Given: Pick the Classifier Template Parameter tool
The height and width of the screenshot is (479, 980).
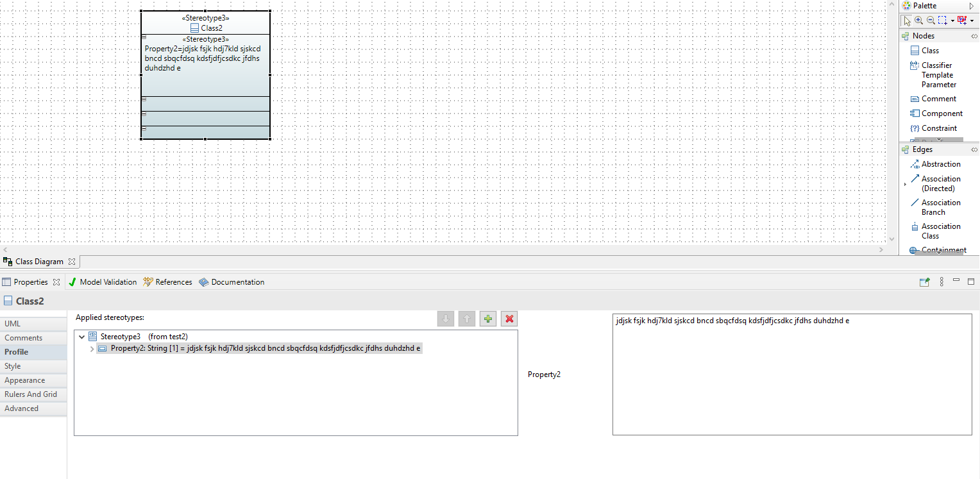Looking at the screenshot, I should (934, 75).
